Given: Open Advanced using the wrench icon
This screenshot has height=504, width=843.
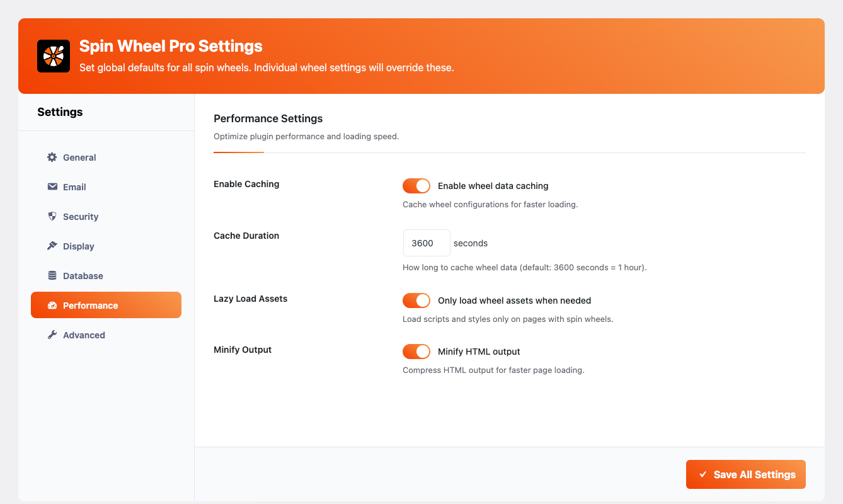Looking at the screenshot, I should (52, 335).
